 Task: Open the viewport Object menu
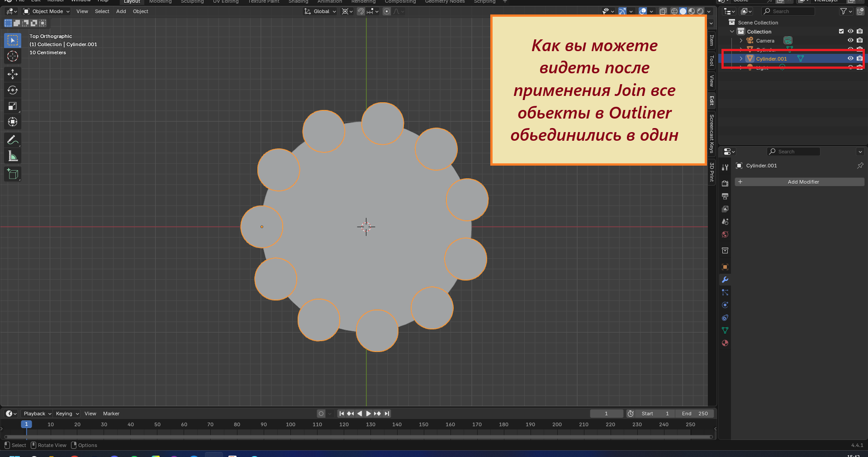pos(141,11)
